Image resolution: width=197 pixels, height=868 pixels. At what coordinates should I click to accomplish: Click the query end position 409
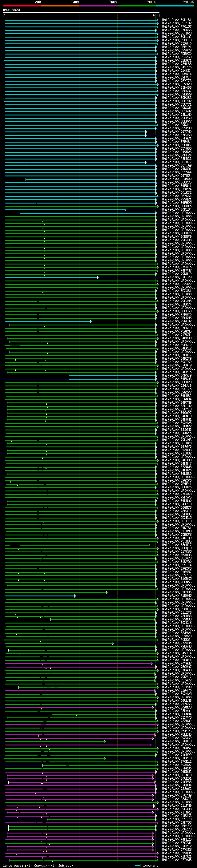click(155, 15)
